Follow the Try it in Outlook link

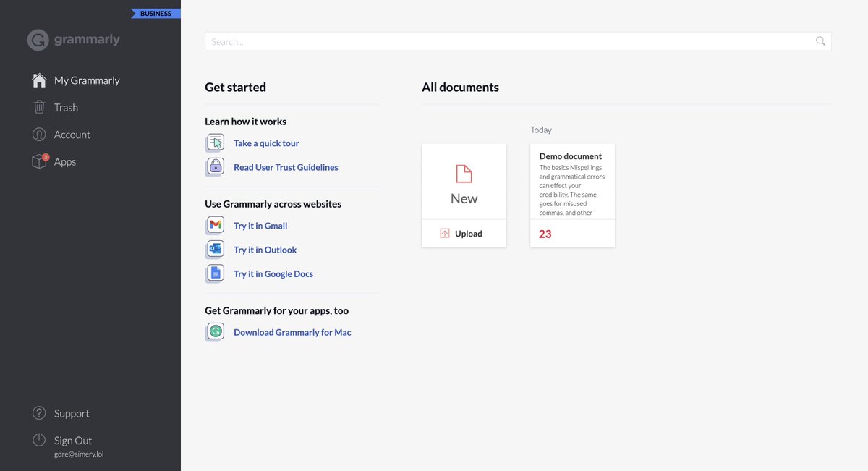click(x=265, y=250)
